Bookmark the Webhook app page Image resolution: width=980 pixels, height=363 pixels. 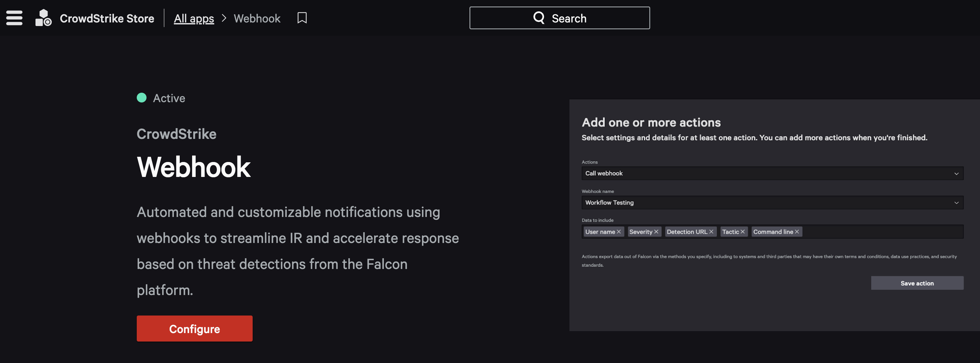point(302,18)
